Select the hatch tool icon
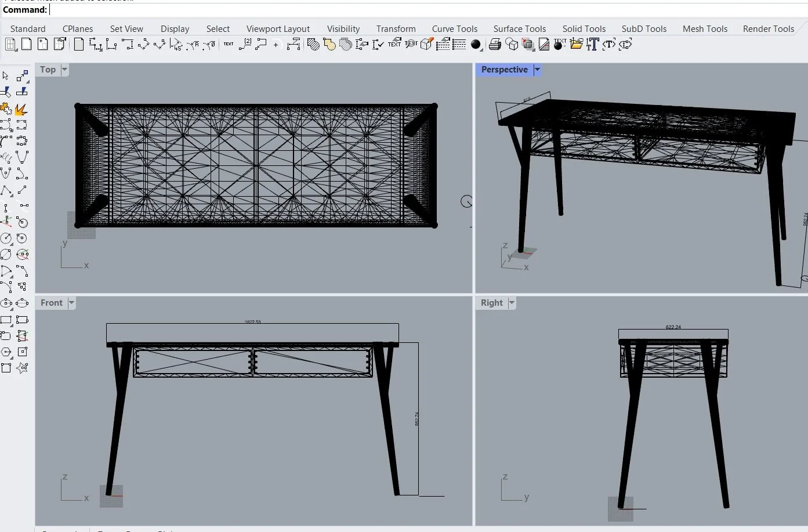 click(313, 45)
